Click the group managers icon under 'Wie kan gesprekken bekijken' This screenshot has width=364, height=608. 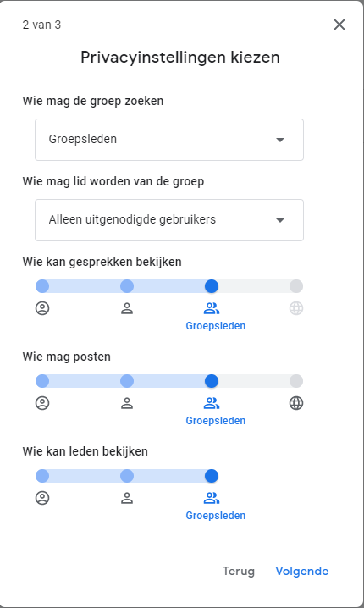tap(127, 308)
